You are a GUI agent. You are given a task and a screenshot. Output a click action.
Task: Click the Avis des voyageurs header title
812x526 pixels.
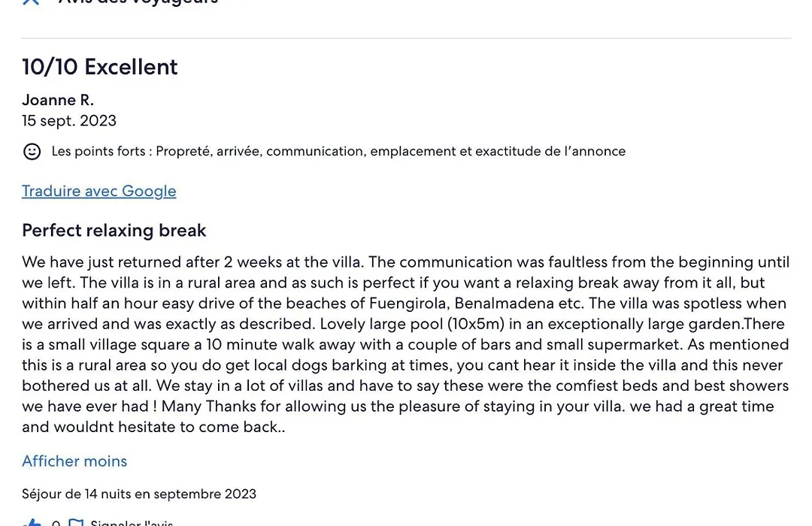(x=138, y=2)
